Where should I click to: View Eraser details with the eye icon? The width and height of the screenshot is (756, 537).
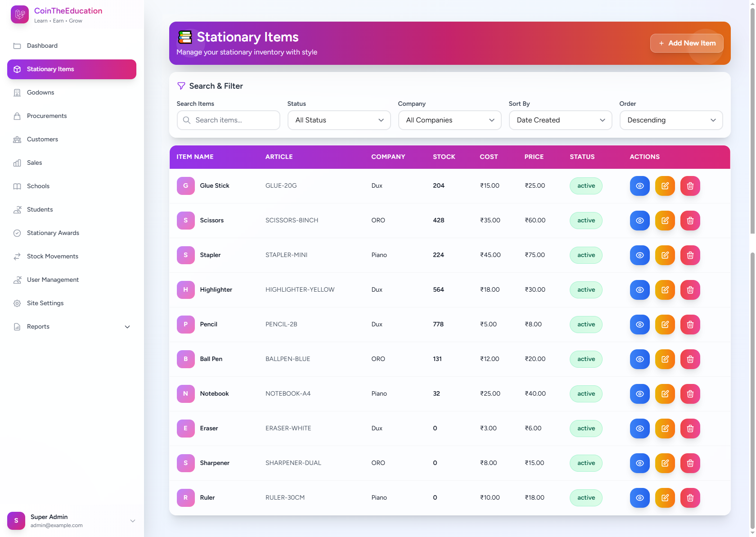click(x=639, y=429)
